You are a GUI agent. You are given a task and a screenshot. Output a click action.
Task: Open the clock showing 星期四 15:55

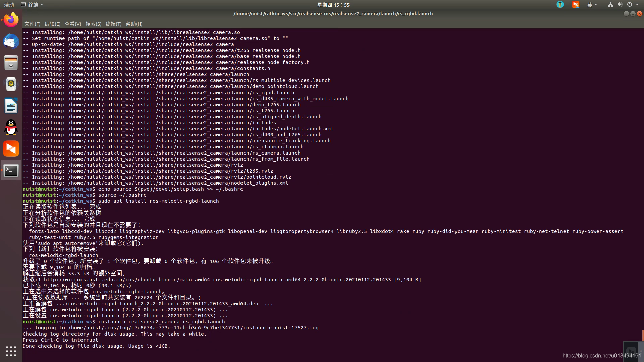point(333,5)
